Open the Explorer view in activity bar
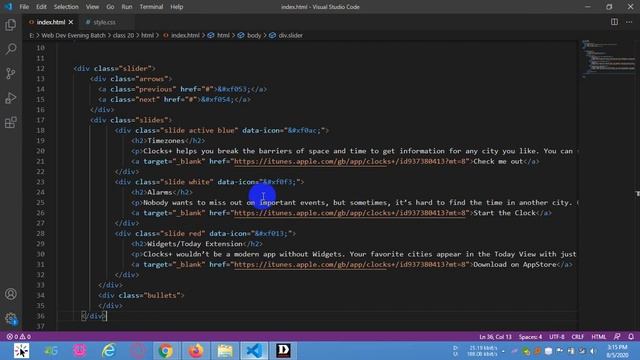 (11, 25)
